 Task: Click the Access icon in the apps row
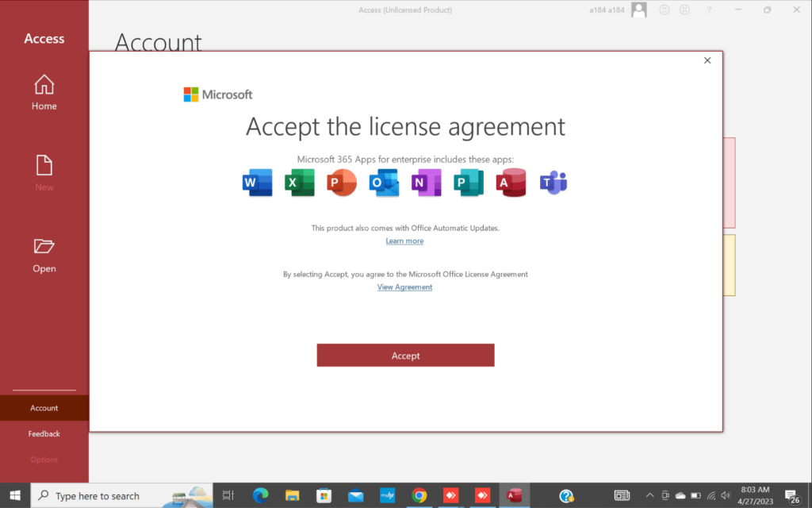511,183
